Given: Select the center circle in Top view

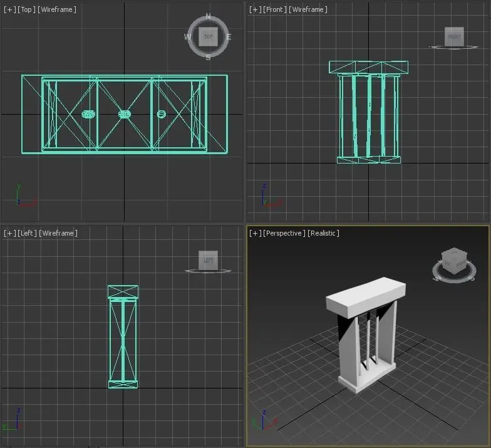Looking at the screenshot, I should (x=125, y=114).
